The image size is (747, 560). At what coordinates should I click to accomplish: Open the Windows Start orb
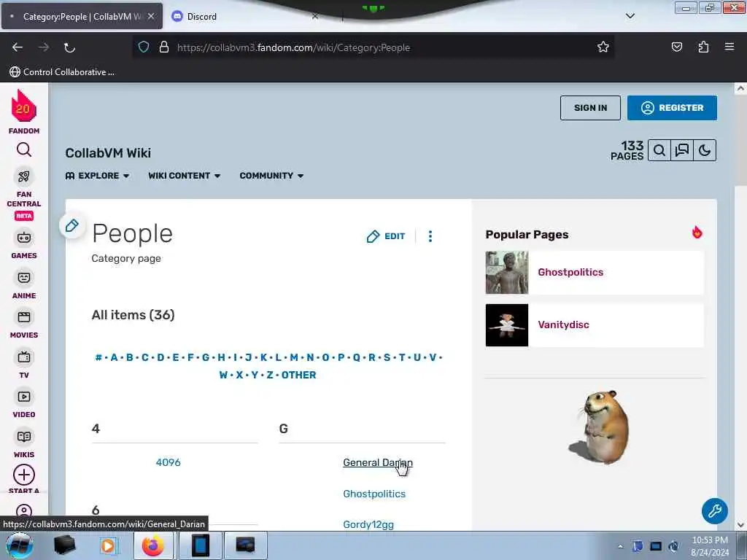coord(18,545)
